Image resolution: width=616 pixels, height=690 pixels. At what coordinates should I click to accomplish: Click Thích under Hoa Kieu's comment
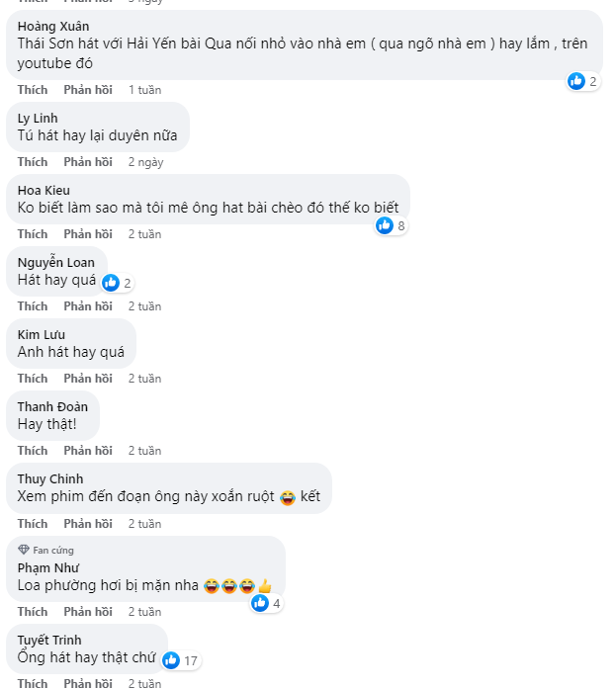pyautogui.click(x=33, y=234)
